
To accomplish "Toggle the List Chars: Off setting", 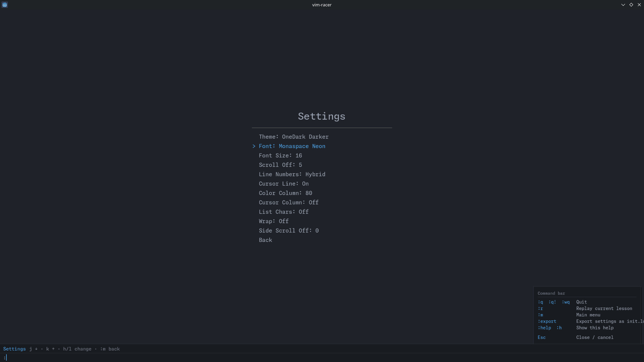I will (x=284, y=212).
